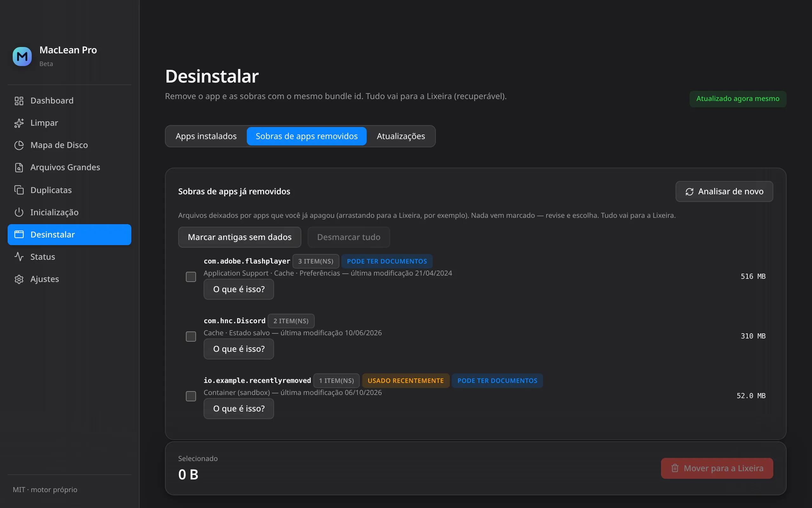This screenshot has height=508, width=812.
Task: Click the Inicialização power icon
Action: coord(19,212)
